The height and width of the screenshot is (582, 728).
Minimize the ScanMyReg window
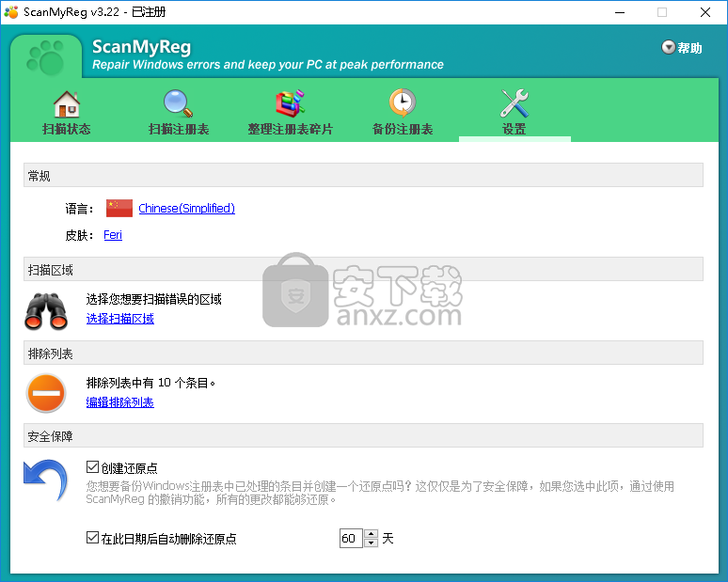tap(620, 12)
